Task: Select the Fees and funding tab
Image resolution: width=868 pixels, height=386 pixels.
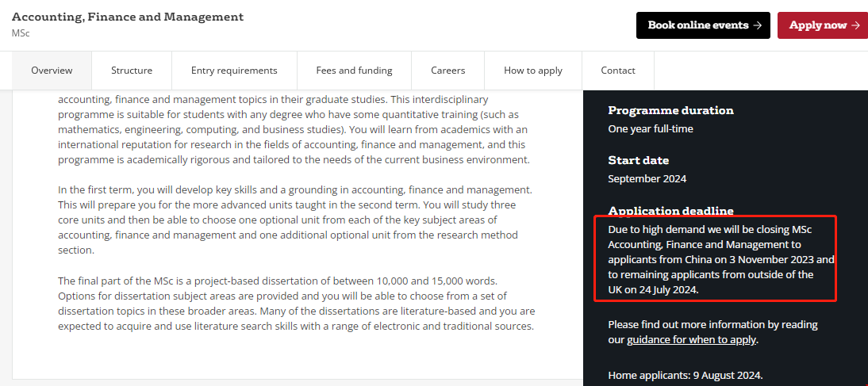Action: click(x=354, y=71)
